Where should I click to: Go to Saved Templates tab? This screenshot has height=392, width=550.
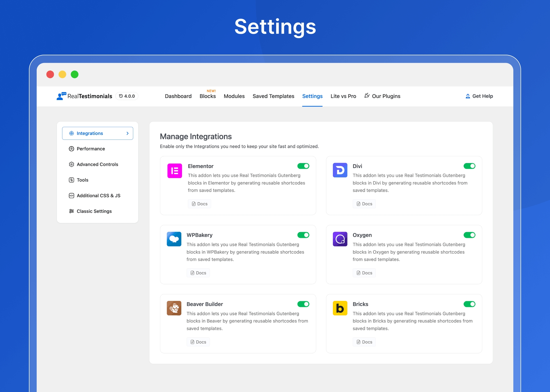273,96
